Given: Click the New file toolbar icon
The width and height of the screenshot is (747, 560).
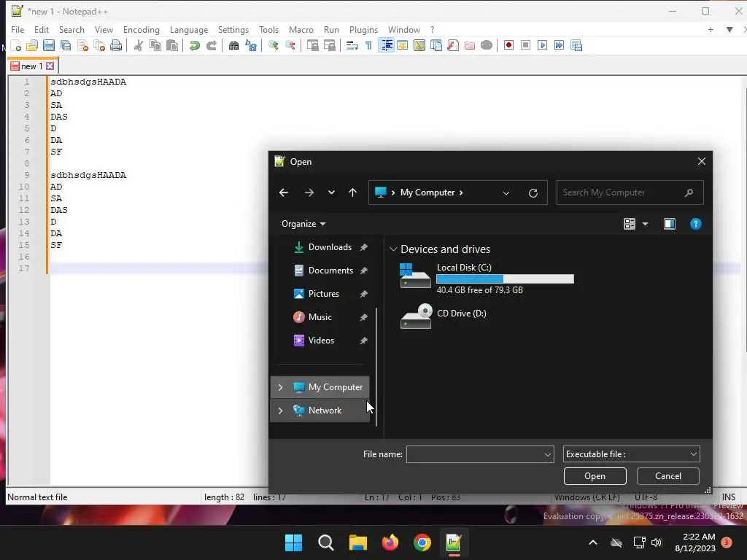Looking at the screenshot, I should coord(16,46).
